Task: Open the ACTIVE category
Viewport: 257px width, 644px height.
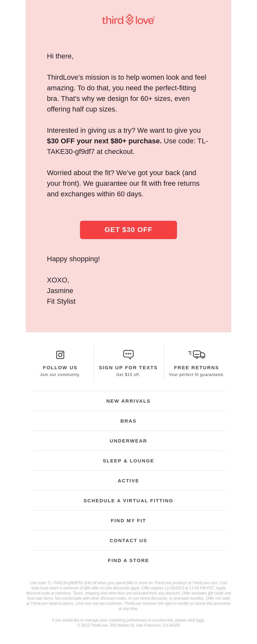Action: tap(128, 481)
